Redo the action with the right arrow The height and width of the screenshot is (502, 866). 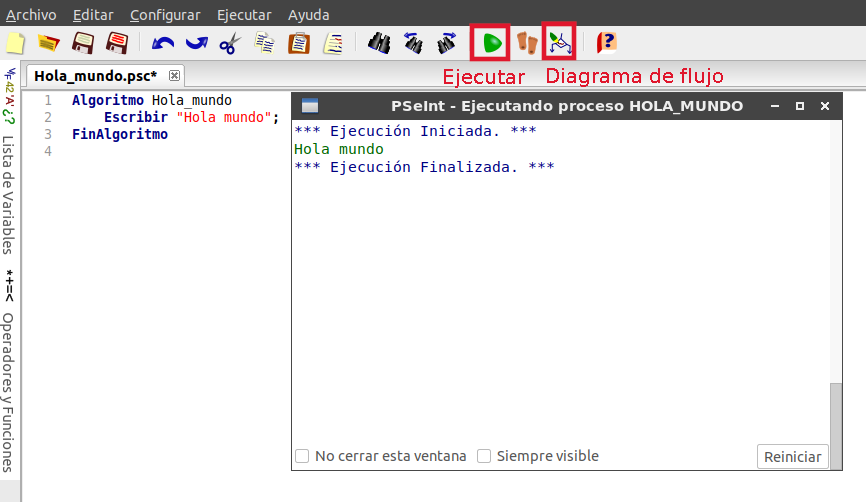click(197, 43)
